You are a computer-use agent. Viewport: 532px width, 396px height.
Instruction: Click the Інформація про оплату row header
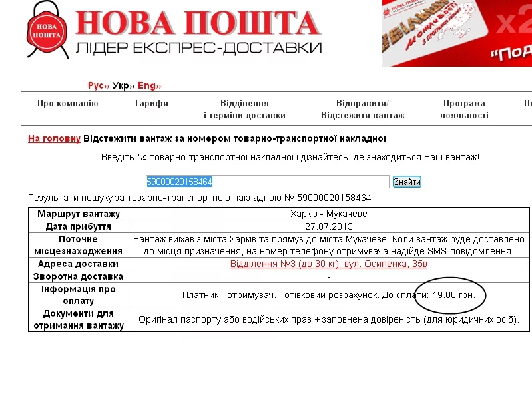79,295
